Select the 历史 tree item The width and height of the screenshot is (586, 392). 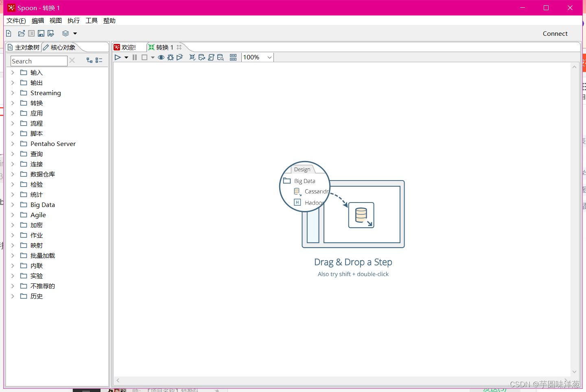[x=37, y=296]
